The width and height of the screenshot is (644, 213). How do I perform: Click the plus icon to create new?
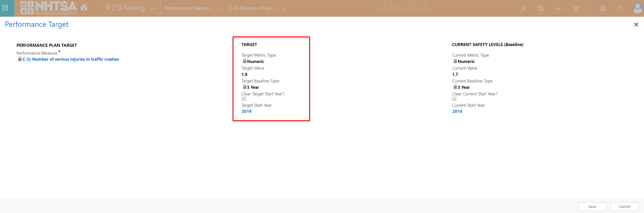(x=558, y=9)
